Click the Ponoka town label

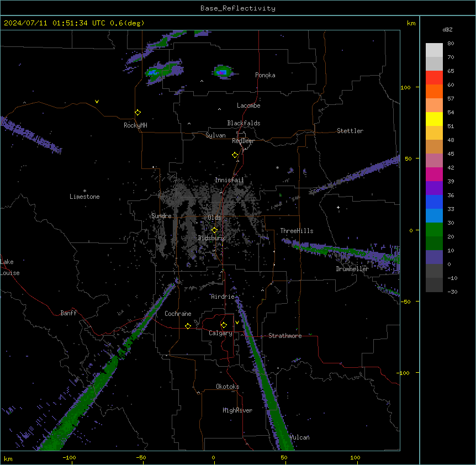point(265,75)
